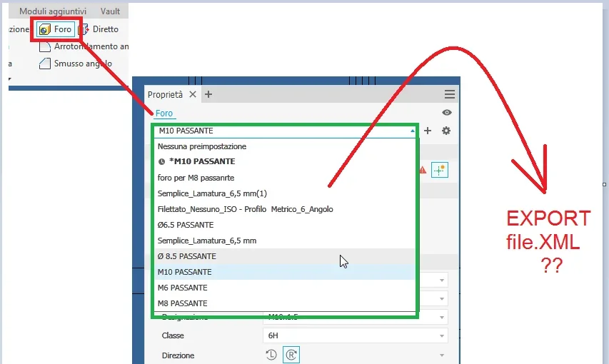Expand the Classe 6H dropdown
Image resolution: width=609 pixels, height=364 pixels.
[x=442, y=335]
